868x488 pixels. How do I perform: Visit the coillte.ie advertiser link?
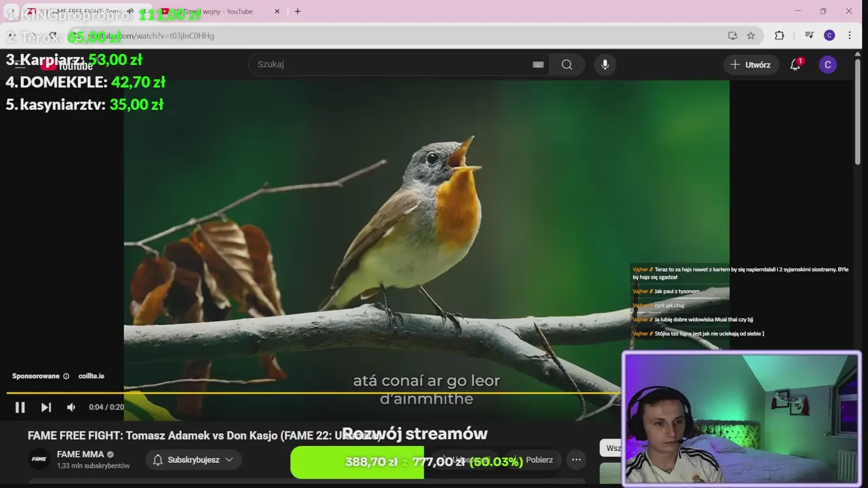91,376
